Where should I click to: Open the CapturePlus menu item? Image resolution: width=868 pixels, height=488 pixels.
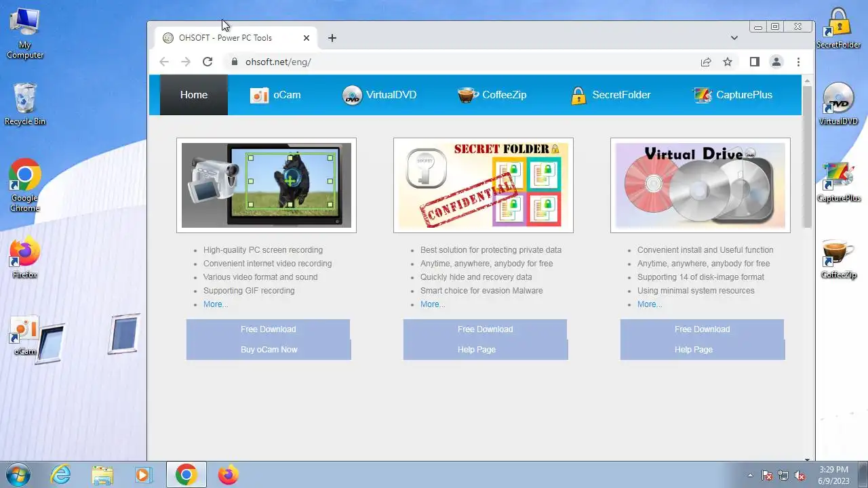(733, 95)
